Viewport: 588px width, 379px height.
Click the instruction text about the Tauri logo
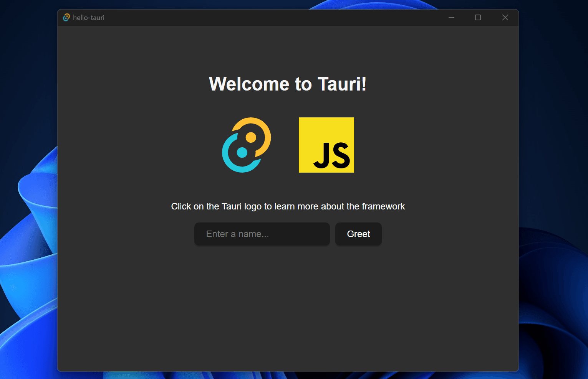(x=288, y=206)
